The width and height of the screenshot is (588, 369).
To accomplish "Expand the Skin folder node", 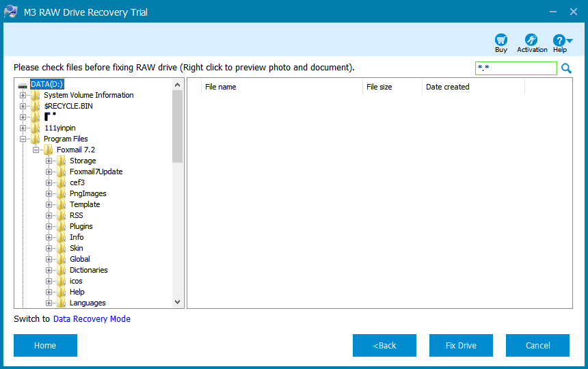I will click(x=49, y=248).
